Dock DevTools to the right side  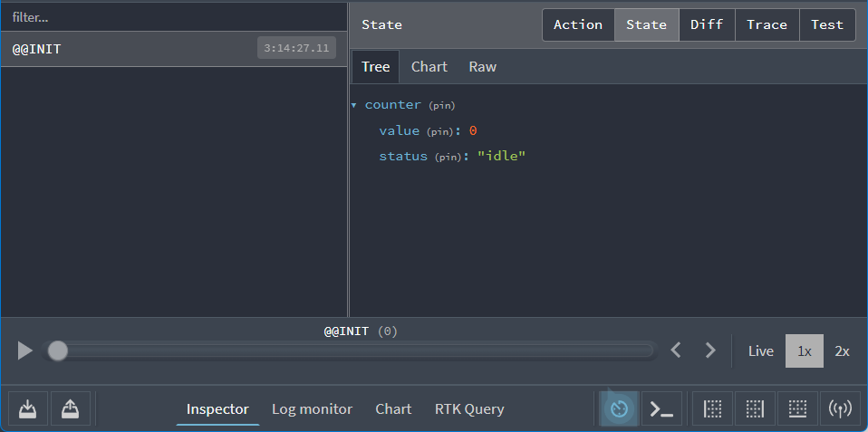click(x=755, y=409)
